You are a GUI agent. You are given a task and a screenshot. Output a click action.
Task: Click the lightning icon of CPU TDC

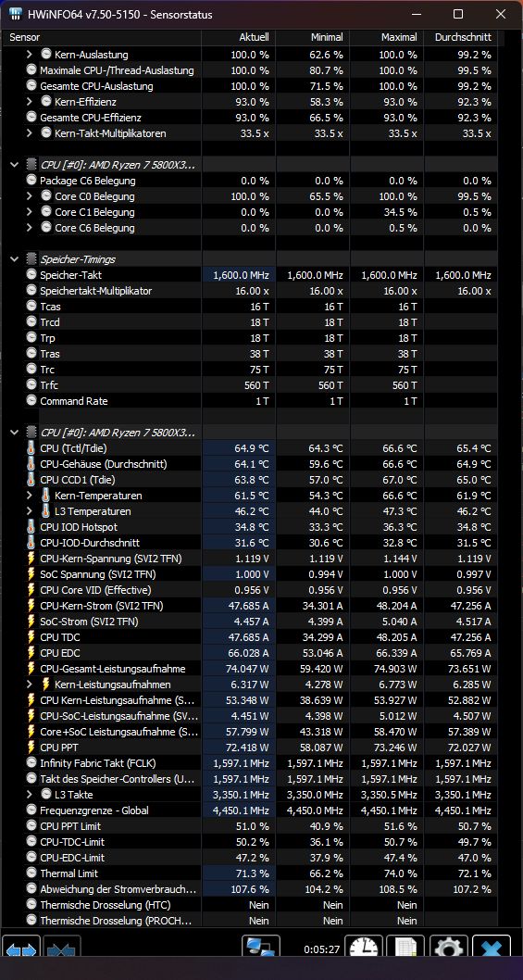coord(31,637)
